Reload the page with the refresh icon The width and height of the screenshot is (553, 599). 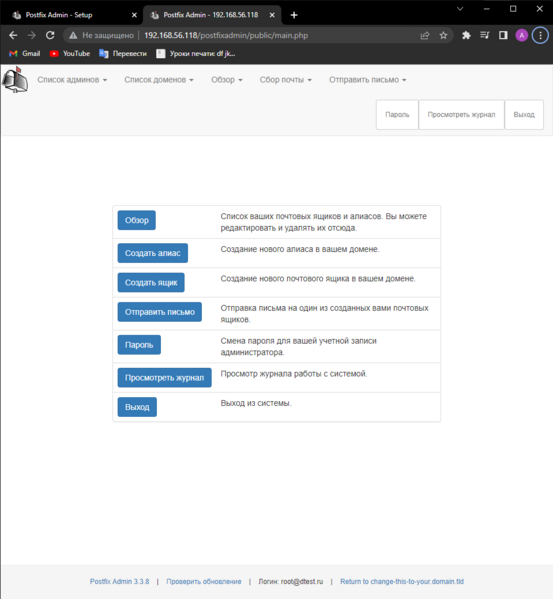pos(50,36)
